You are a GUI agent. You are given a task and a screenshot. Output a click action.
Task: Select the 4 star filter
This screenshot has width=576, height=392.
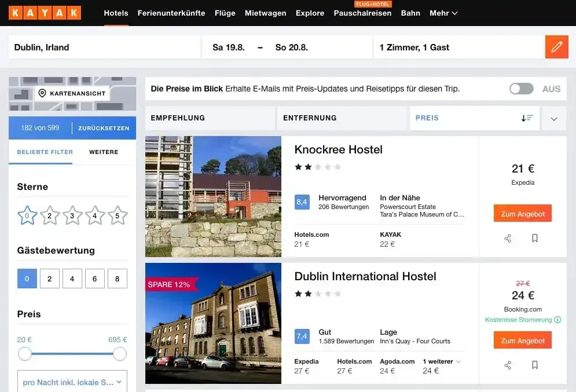tap(95, 215)
